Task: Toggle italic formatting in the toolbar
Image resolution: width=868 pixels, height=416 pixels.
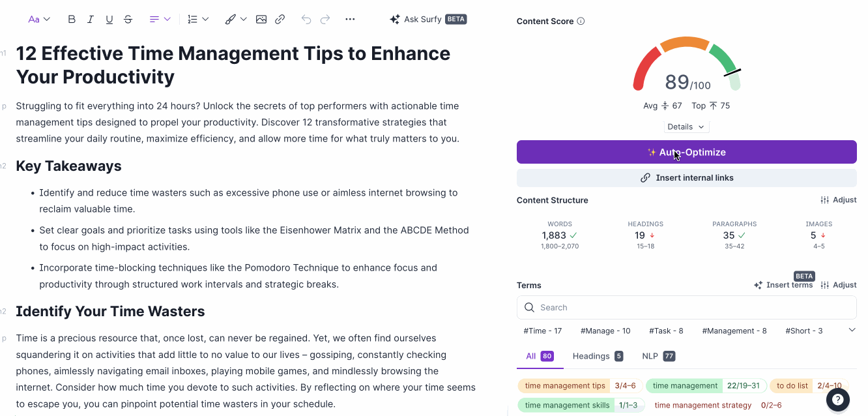Action: pyautogui.click(x=91, y=20)
